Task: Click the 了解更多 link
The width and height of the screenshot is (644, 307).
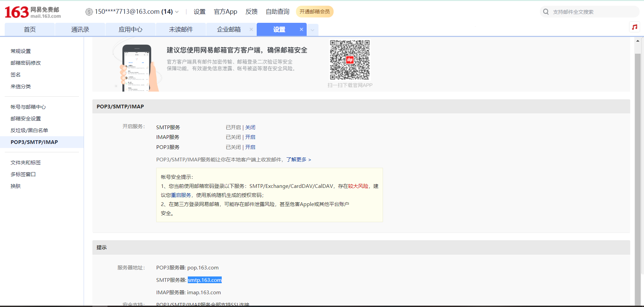Action: tap(299, 159)
